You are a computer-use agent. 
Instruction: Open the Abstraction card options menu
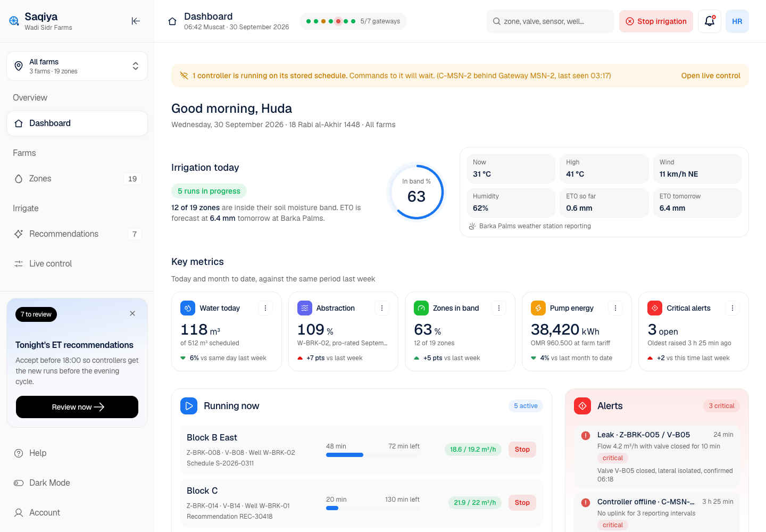pyautogui.click(x=382, y=308)
